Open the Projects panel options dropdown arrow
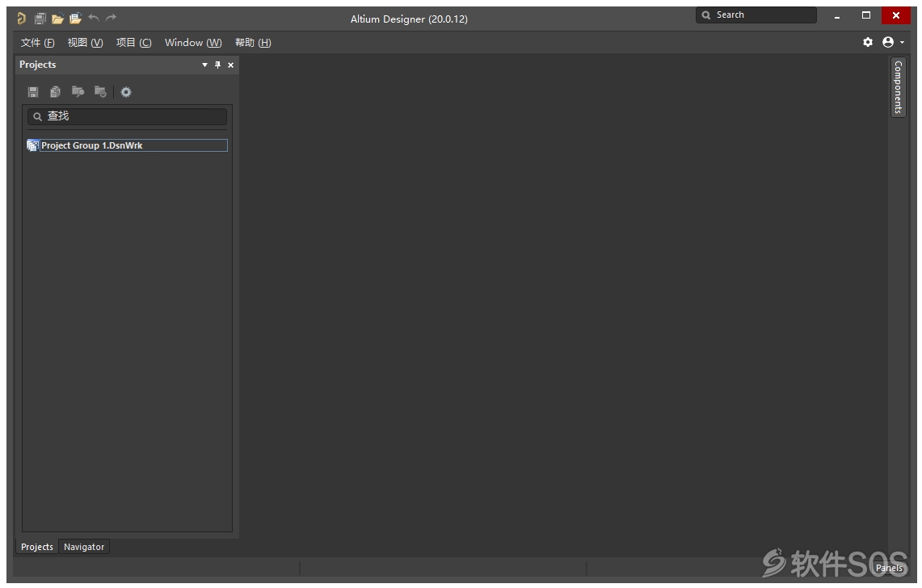Viewport: 922px width, 588px height. [204, 65]
